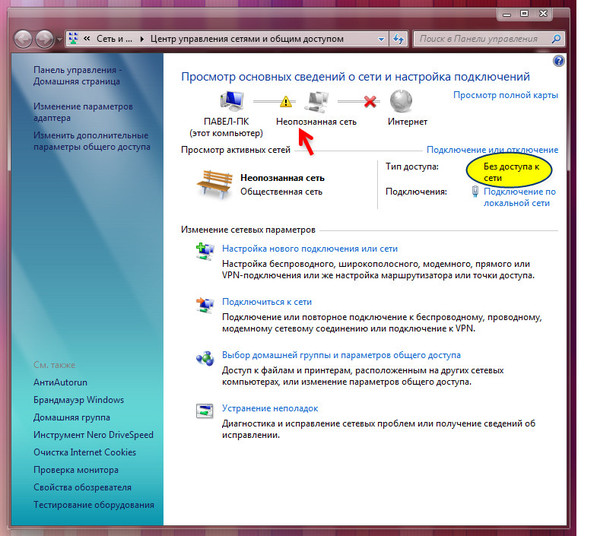This screenshot has width=600, height=536.
Task: Open 'Устранение неполадок' link
Action: tap(270, 409)
